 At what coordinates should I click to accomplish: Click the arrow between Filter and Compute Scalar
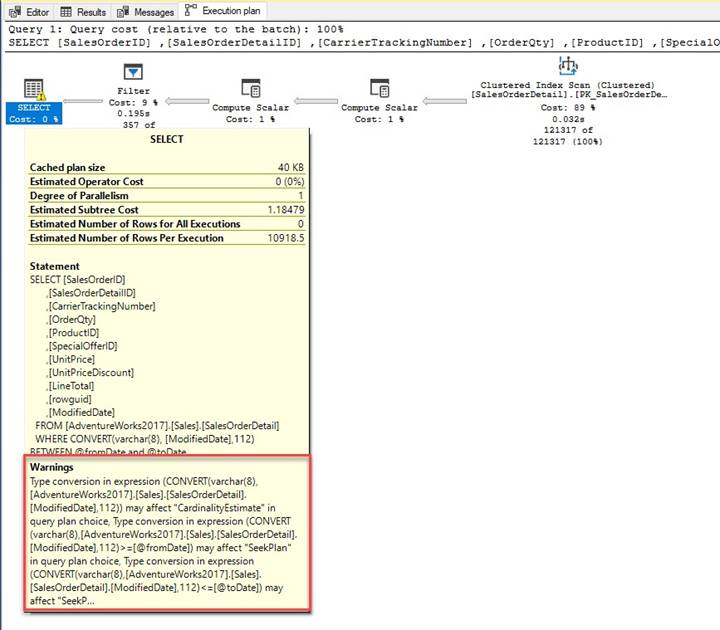(187, 101)
